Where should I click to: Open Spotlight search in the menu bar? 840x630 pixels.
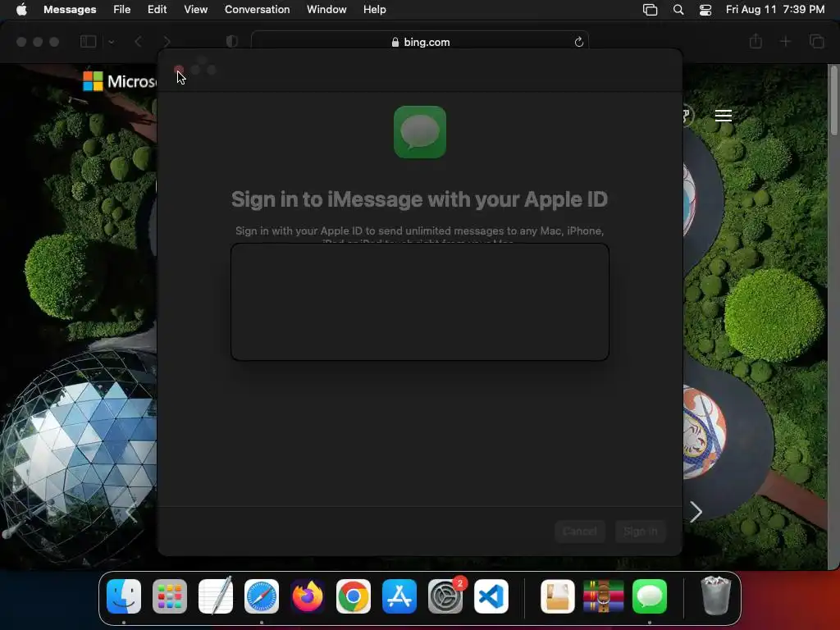point(678,10)
